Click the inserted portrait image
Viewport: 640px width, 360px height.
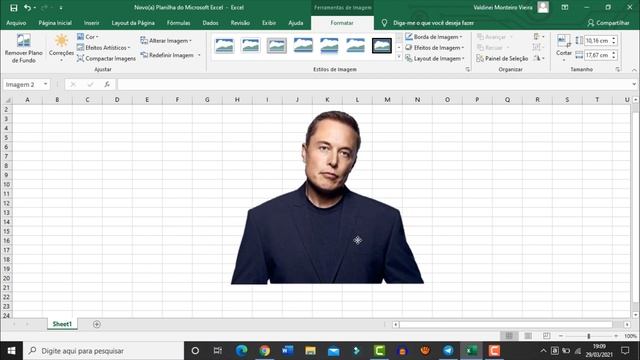click(327, 197)
